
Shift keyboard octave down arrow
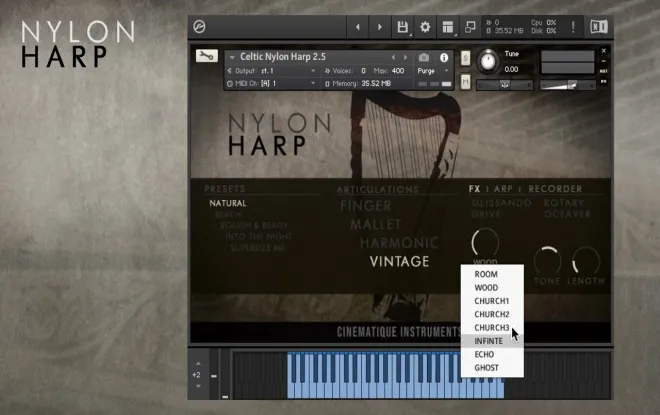(x=198, y=386)
